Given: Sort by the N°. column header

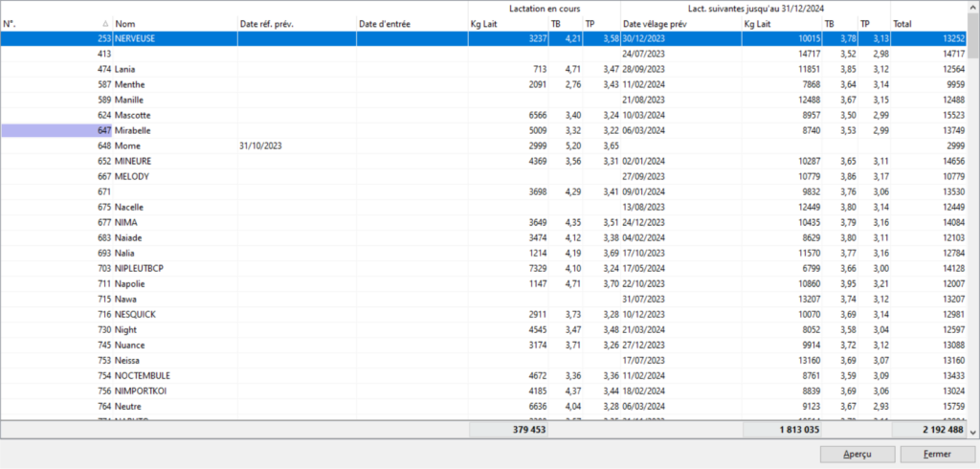Looking at the screenshot, I should click(56, 24).
